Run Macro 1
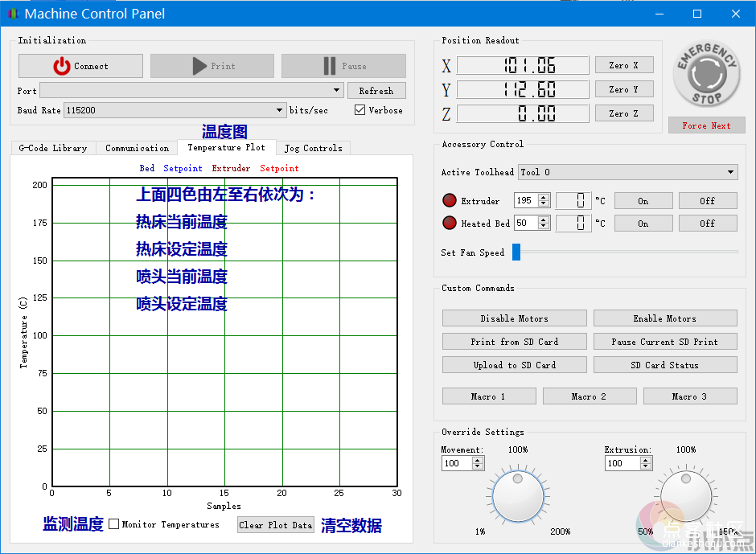The height and width of the screenshot is (554, 756). (489, 396)
